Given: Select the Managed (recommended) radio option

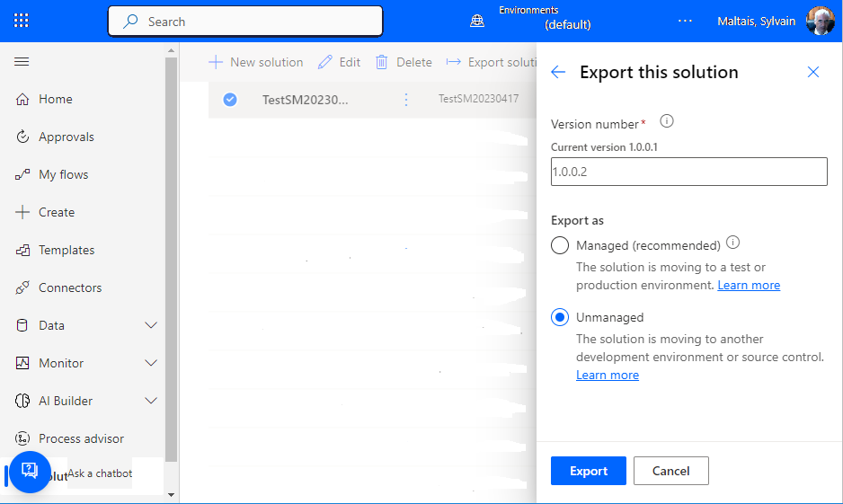Looking at the screenshot, I should (560, 245).
